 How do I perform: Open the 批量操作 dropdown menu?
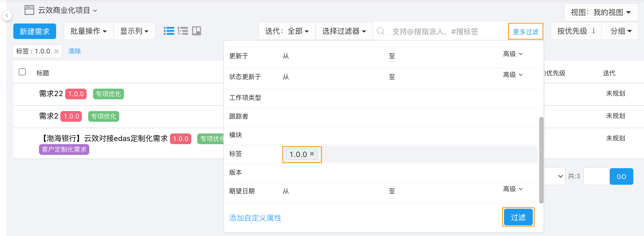88,31
